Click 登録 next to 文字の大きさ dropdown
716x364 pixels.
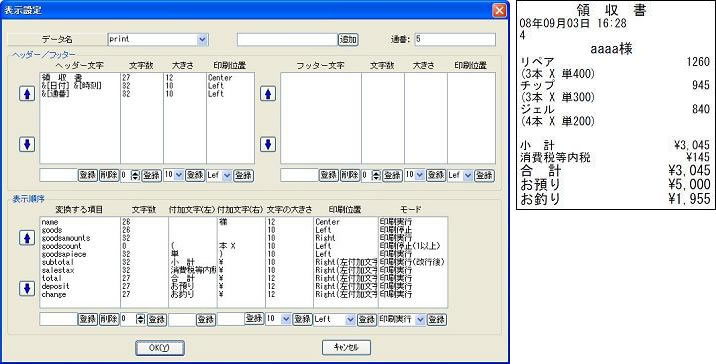302,320
